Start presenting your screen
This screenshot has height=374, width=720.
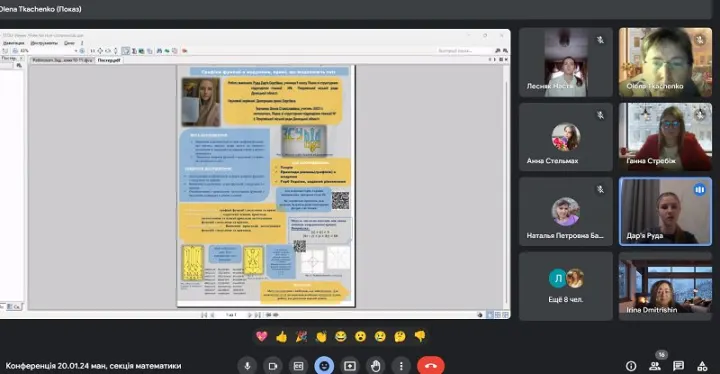pyautogui.click(x=350, y=366)
